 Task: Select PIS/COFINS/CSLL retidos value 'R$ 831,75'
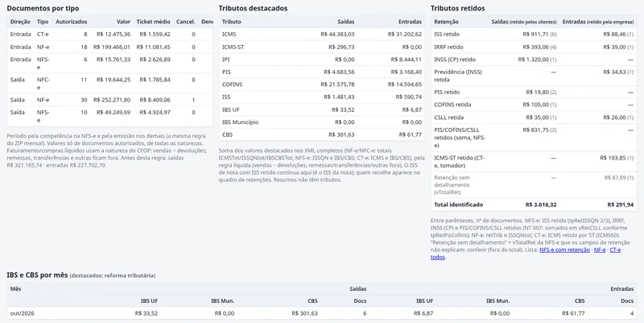tap(535, 130)
